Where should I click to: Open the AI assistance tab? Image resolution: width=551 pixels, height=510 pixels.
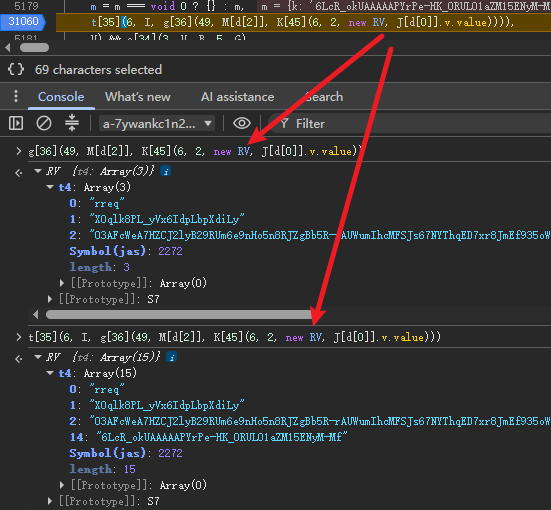238,97
